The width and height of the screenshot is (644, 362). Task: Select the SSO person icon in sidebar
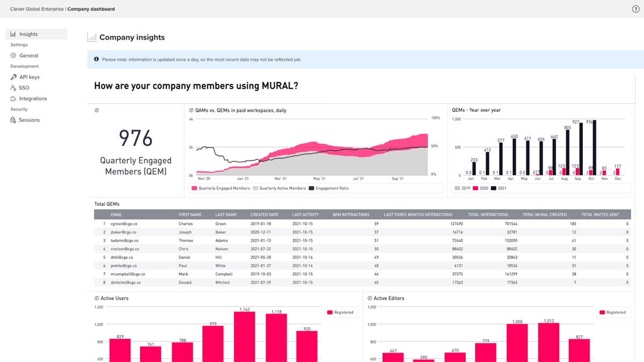[13, 88]
